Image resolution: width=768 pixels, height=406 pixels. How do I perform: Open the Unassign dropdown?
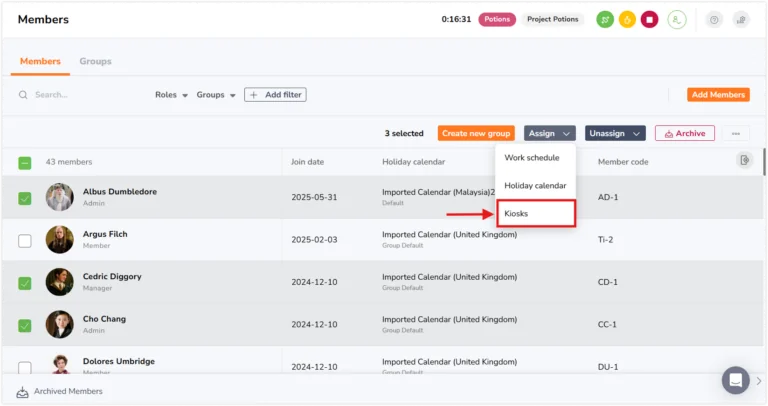[615, 133]
